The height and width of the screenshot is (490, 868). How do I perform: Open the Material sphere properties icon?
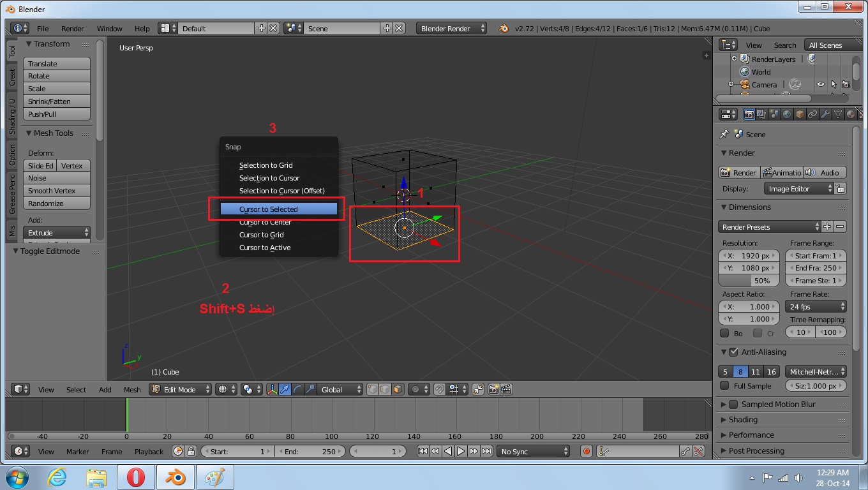tap(850, 114)
